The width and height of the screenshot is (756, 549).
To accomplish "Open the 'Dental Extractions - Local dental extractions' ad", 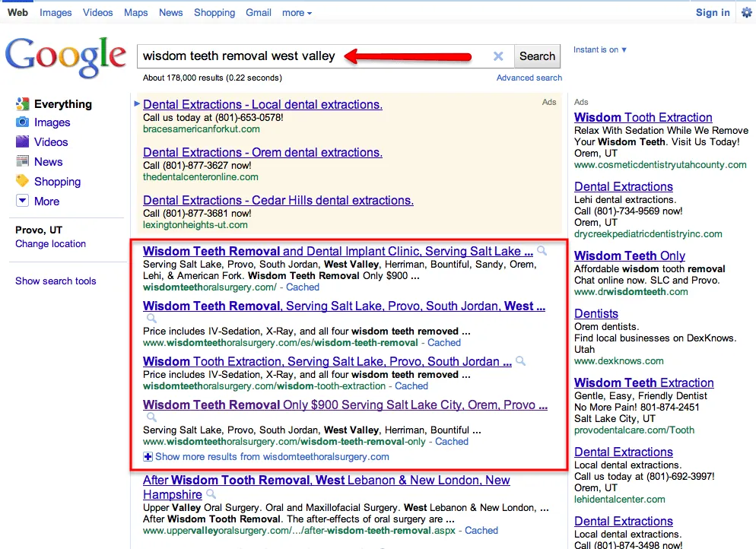I will point(262,105).
